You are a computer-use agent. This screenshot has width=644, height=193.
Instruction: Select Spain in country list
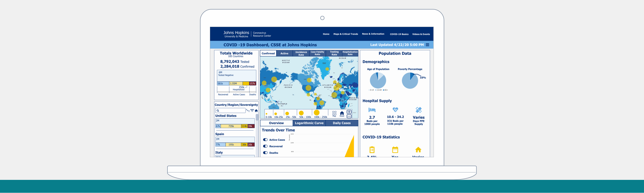tap(219, 134)
